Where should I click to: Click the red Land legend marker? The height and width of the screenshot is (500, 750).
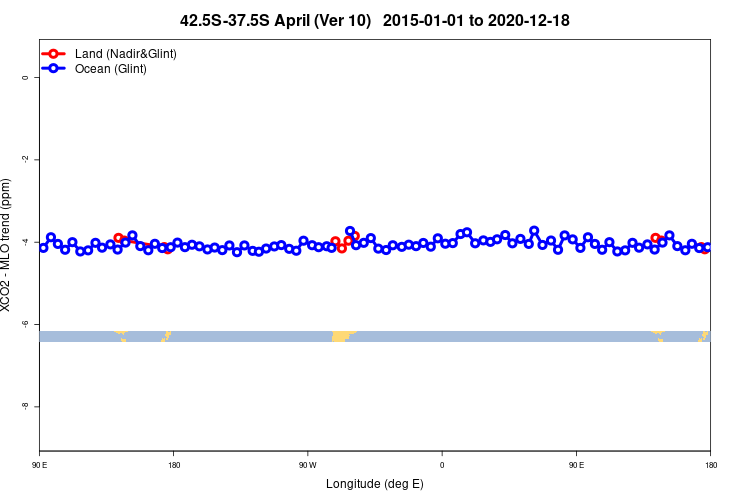pos(54,54)
